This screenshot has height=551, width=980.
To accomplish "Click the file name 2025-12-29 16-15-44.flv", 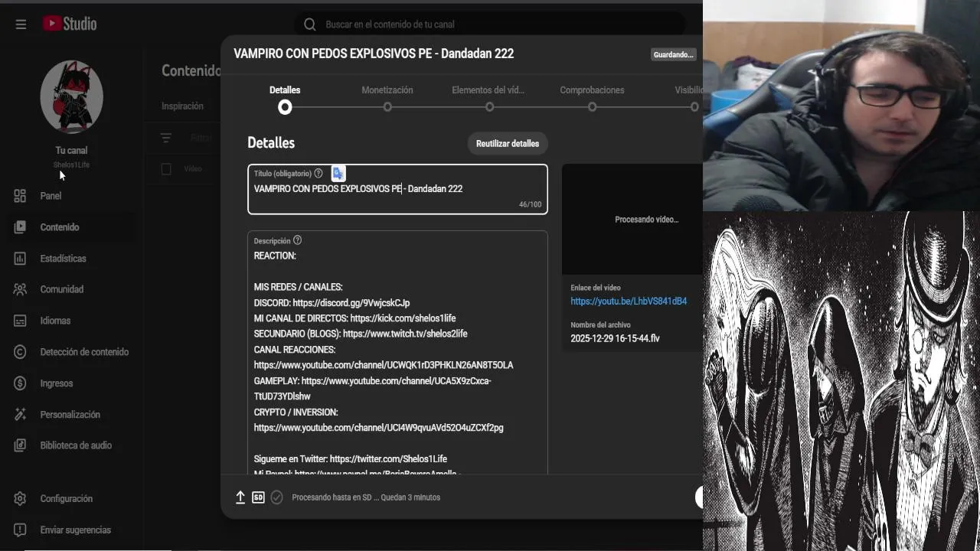I will point(615,338).
